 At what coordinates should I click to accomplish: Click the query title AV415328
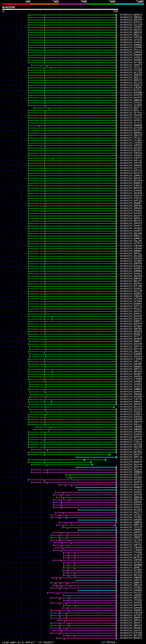click(8, 7)
